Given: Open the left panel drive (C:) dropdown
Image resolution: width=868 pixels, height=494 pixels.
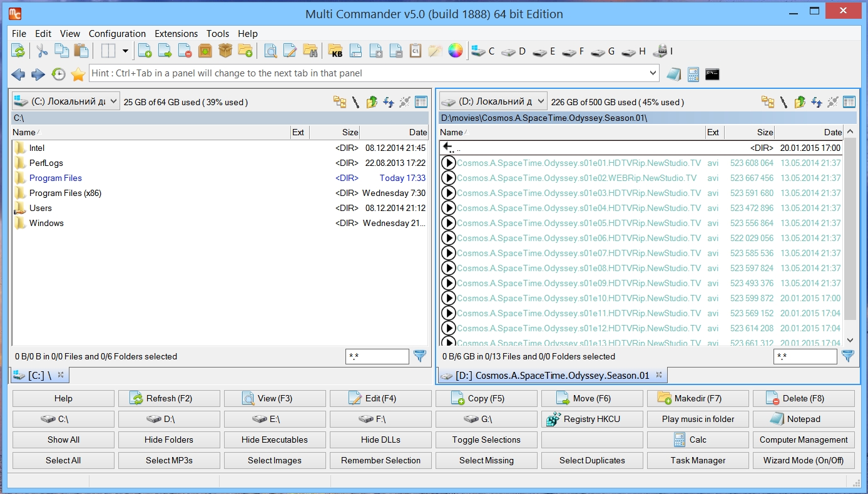Looking at the screenshot, I should click(x=66, y=101).
